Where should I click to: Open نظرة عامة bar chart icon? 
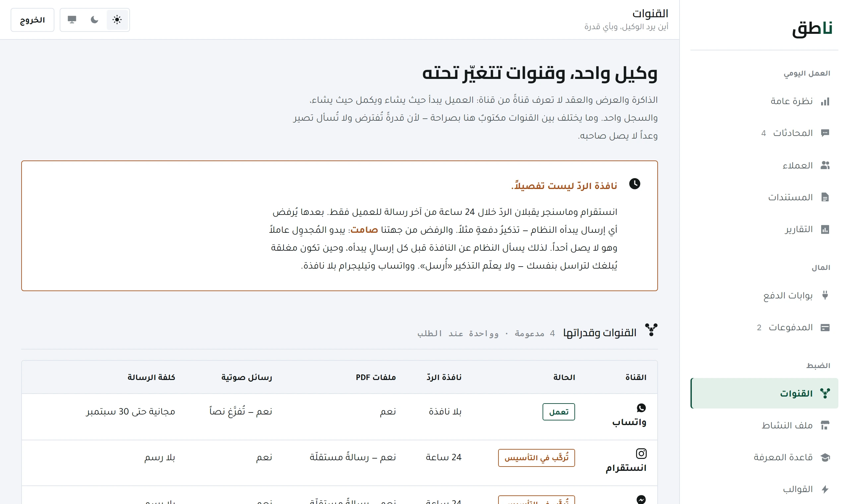(x=825, y=101)
